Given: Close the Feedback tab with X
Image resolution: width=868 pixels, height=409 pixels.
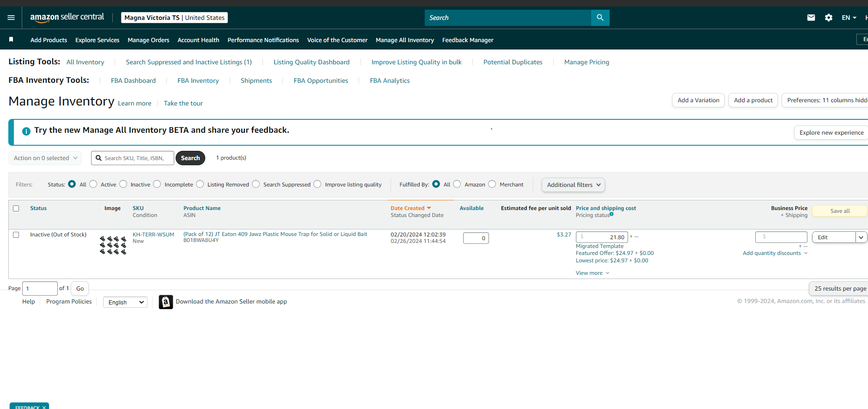Looking at the screenshot, I should click(x=44, y=407).
